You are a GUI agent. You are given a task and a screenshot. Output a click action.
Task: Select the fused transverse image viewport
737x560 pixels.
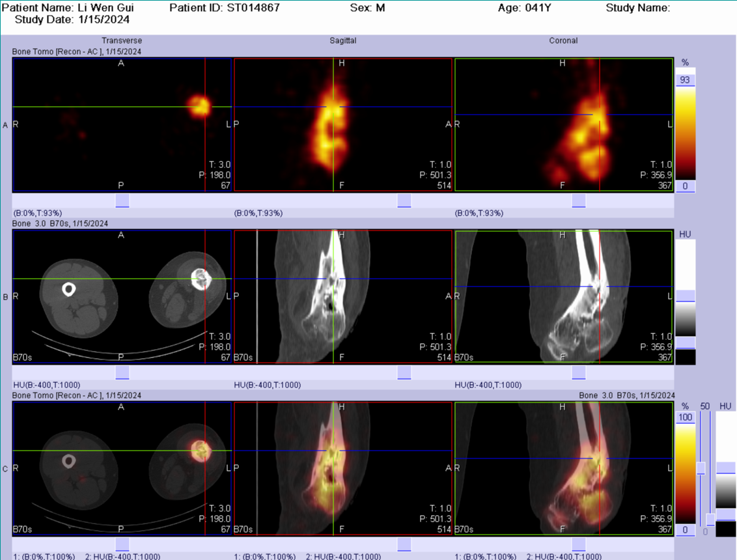coord(122,468)
